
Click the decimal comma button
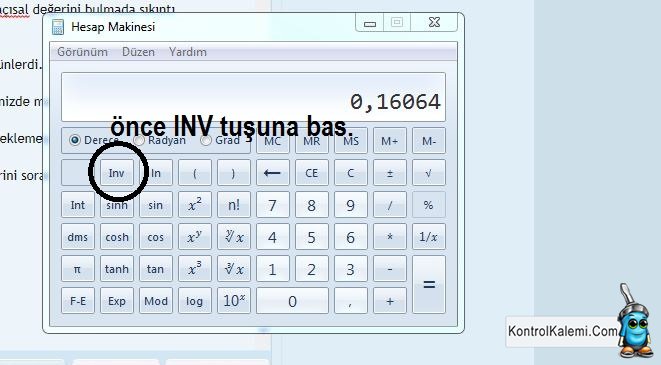pyautogui.click(x=351, y=301)
